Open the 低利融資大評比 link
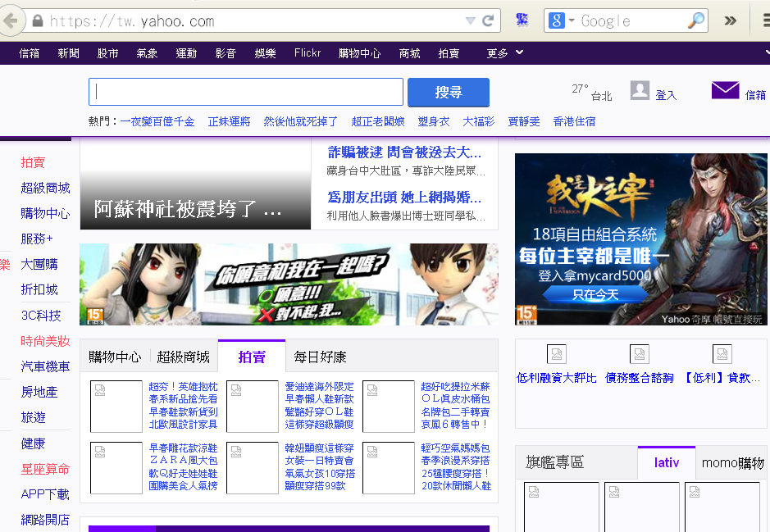Image resolution: width=770 pixels, height=532 pixels. [x=556, y=378]
